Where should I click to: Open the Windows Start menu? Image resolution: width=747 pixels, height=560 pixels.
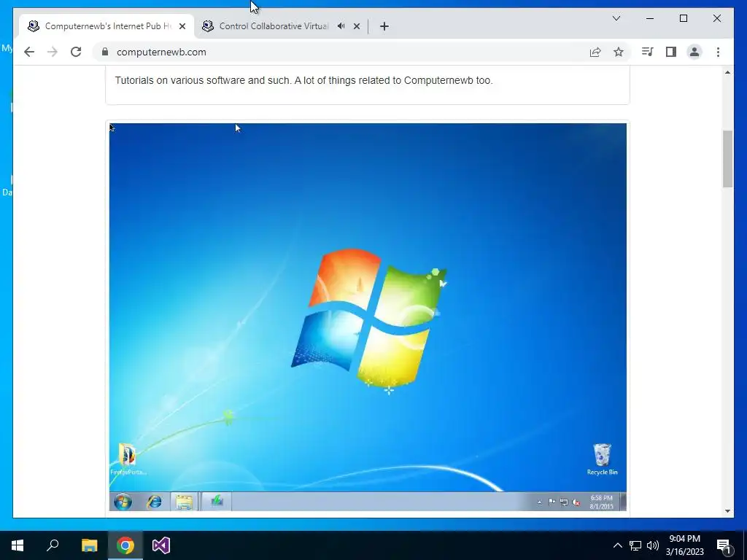pyautogui.click(x=18, y=545)
